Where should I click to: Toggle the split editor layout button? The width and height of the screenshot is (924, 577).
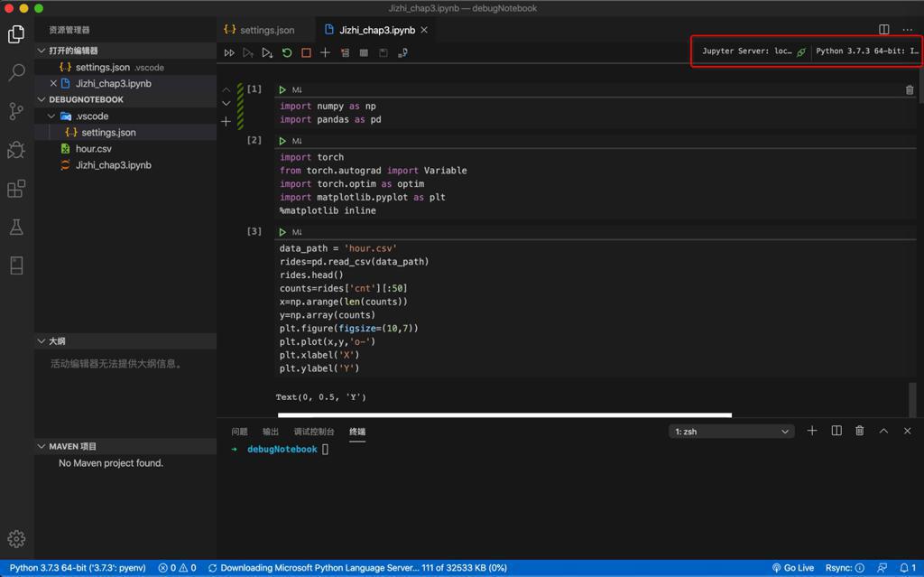(883, 30)
